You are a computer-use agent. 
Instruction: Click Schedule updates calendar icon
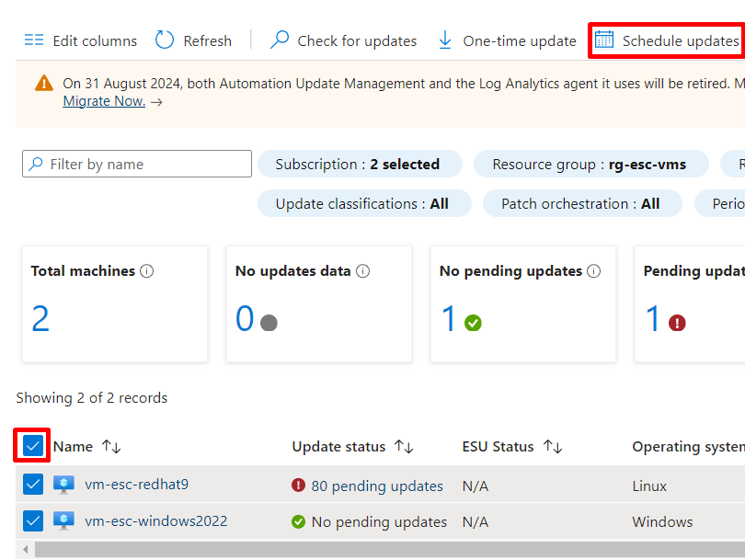coord(604,40)
